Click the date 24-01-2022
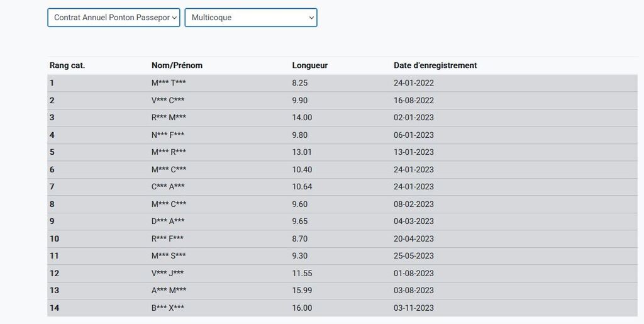 click(x=414, y=83)
